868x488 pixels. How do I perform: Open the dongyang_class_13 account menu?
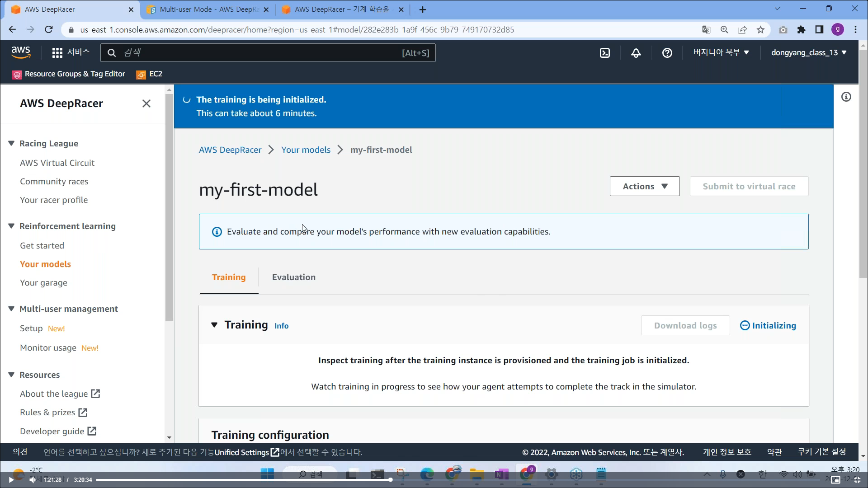(808, 52)
